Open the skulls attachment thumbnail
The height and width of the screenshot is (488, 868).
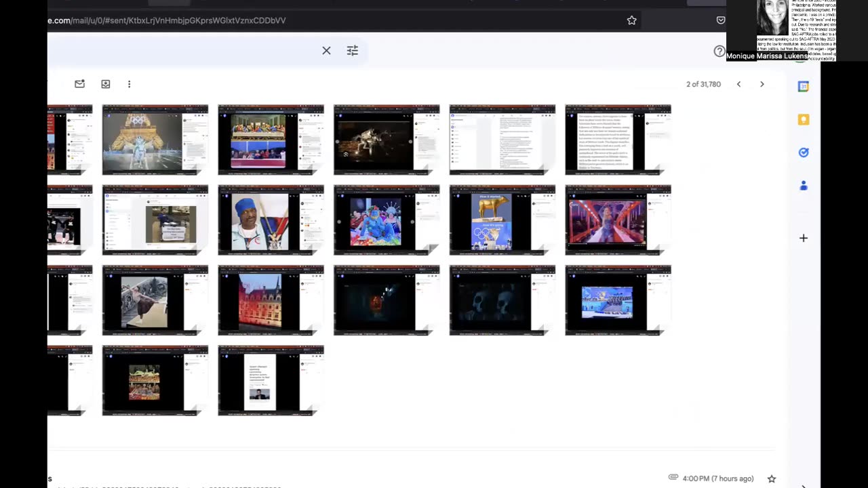click(x=502, y=300)
